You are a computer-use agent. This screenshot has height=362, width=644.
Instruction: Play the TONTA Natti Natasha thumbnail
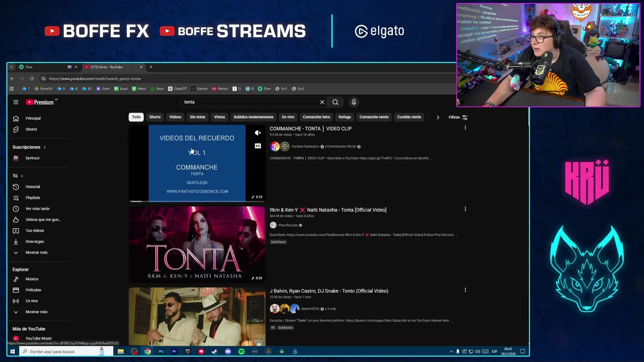click(x=197, y=244)
